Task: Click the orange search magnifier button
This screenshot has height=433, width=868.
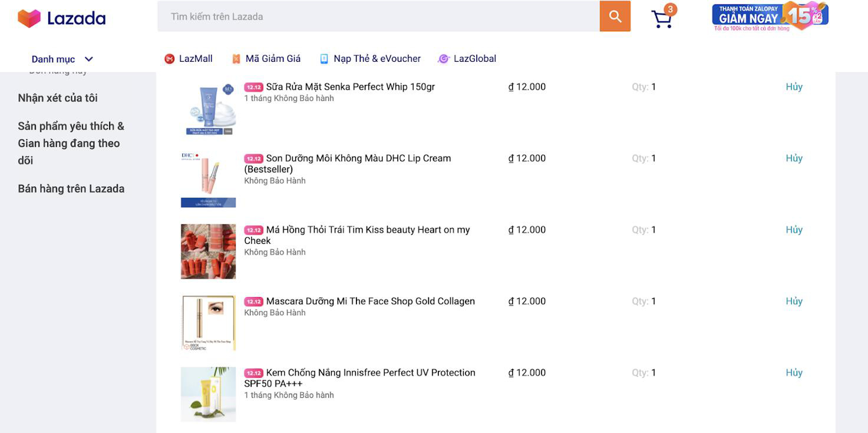Action: [615, 16]
